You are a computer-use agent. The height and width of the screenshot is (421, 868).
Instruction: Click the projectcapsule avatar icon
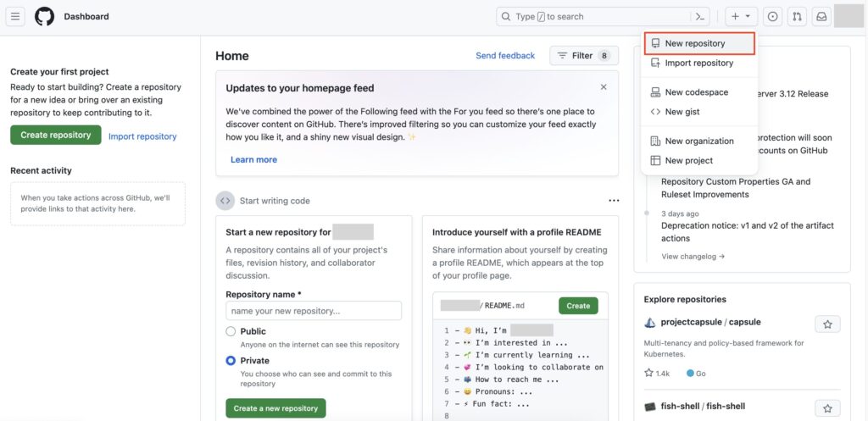(650, 323)
